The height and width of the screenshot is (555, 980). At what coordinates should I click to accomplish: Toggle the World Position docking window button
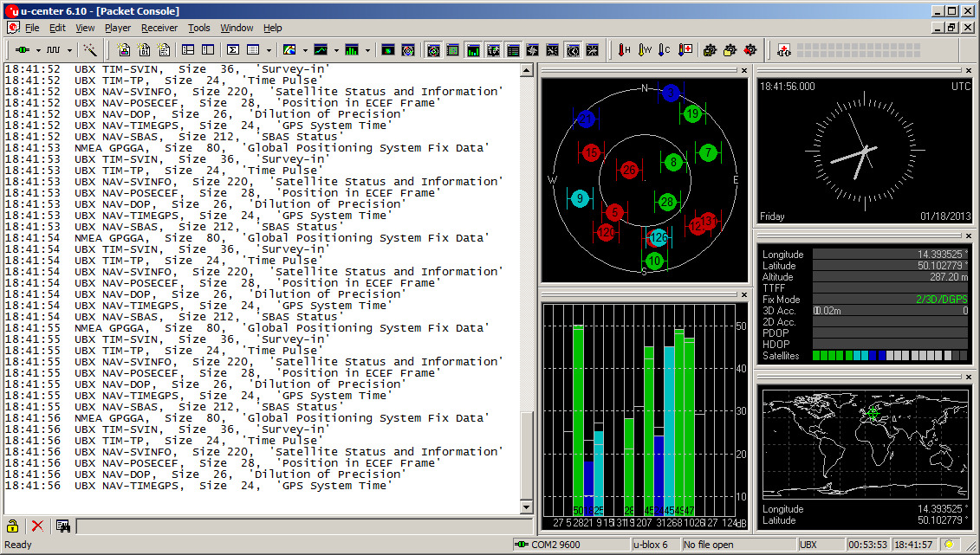493,50
